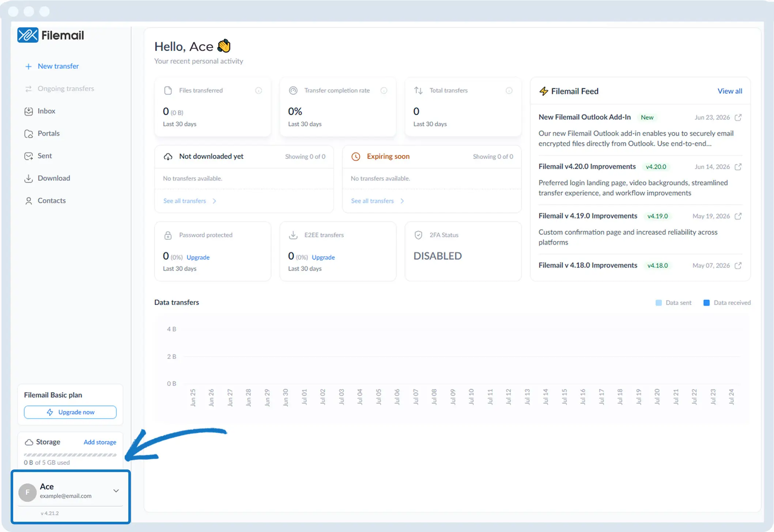Click the Filemail Basic plan label
774x532 pixels.
(x=53, y=395)
